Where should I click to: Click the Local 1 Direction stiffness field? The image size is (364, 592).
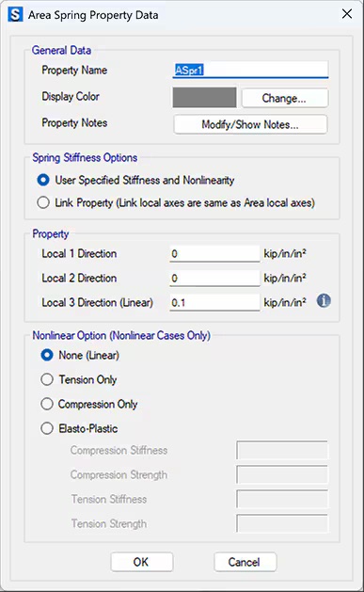click(x=214, y=253)
